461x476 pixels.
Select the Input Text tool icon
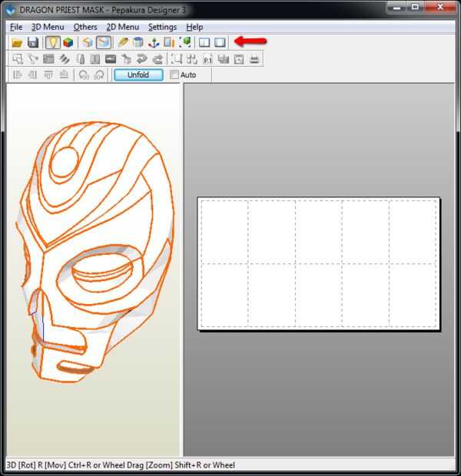[95, 59]
